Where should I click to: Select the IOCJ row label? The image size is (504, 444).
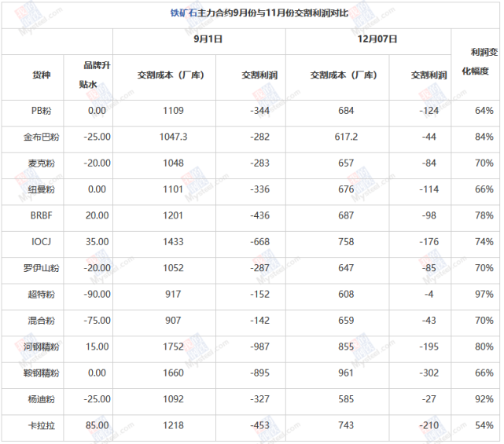[x=41, y=242]
